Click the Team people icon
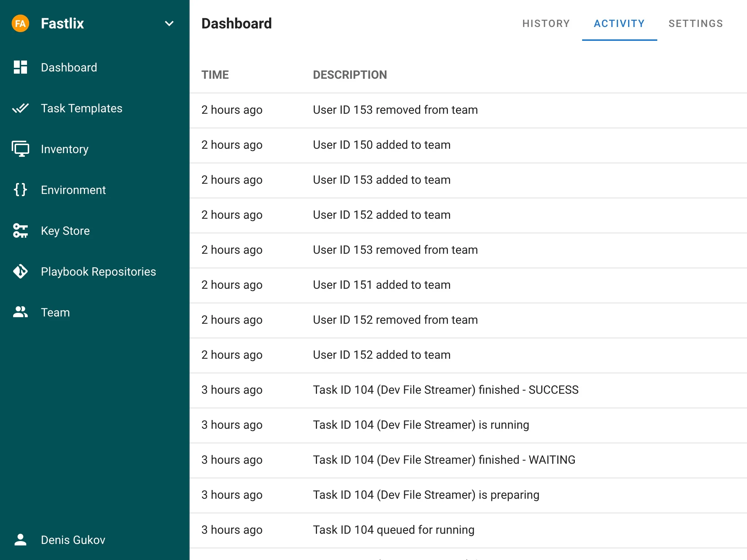Screen dimensions: 747x560 20,312
